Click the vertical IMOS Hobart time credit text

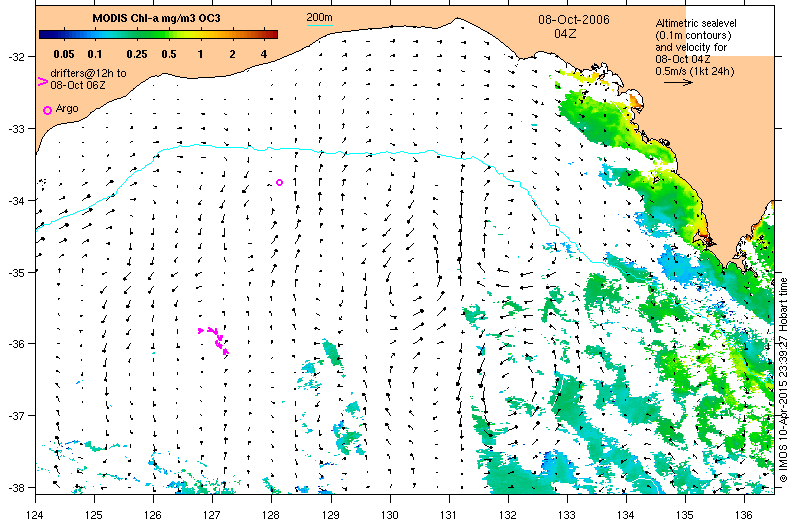click(x=784, y=380)
